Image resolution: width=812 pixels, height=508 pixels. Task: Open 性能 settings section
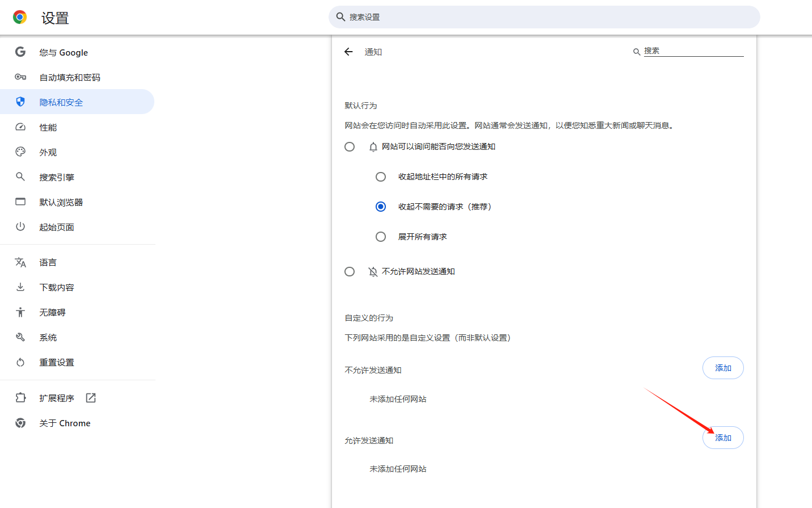point(77,127)
